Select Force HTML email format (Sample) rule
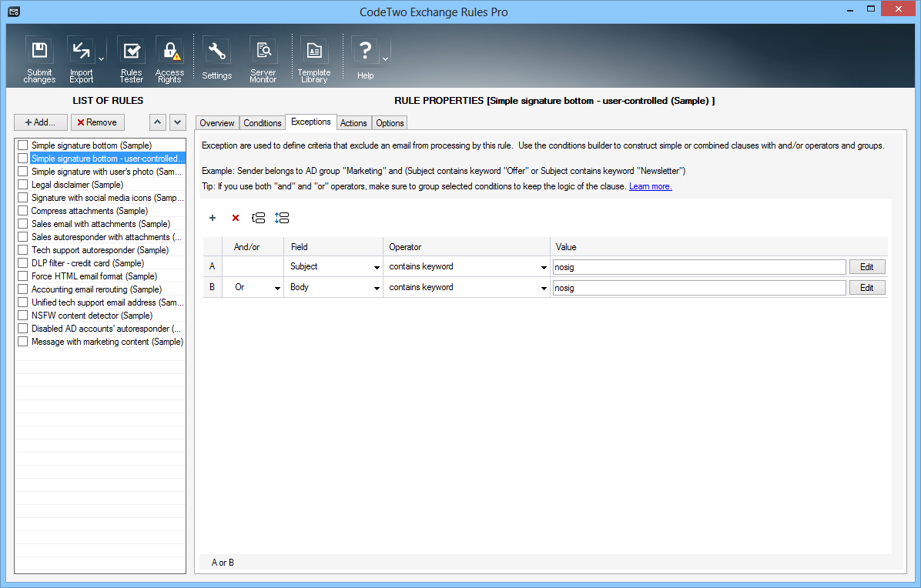 tap(94, 276)
